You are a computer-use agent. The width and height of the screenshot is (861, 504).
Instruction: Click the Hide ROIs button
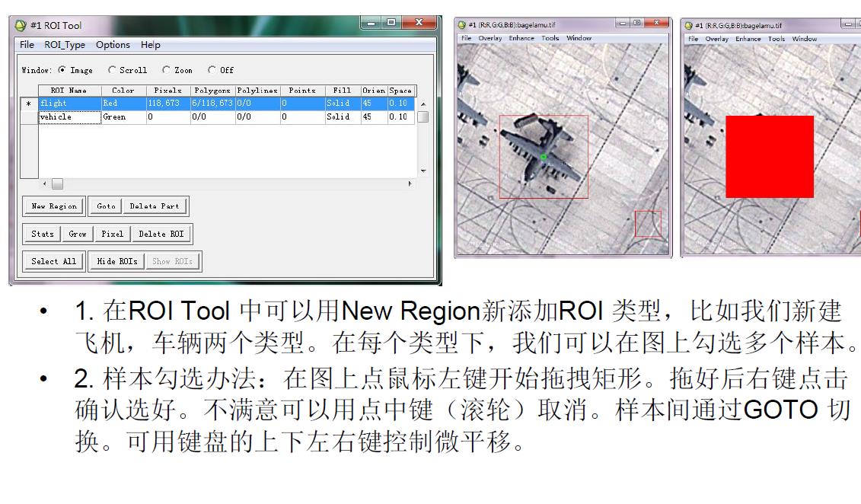click(117, 261)
